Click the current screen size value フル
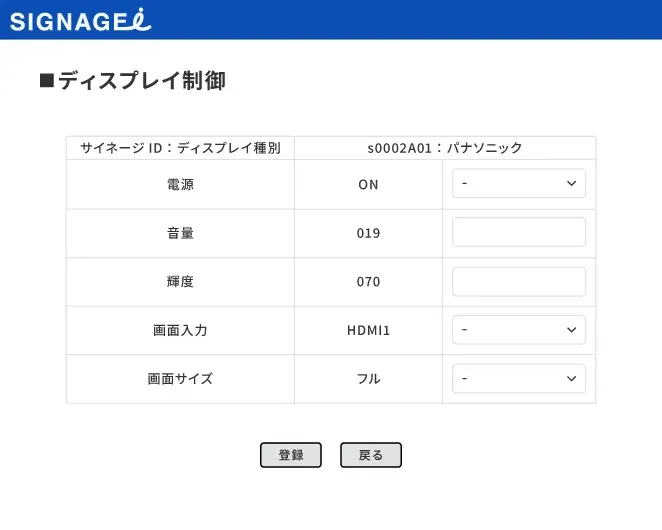662x530 pixels. [x=368, y=379]
